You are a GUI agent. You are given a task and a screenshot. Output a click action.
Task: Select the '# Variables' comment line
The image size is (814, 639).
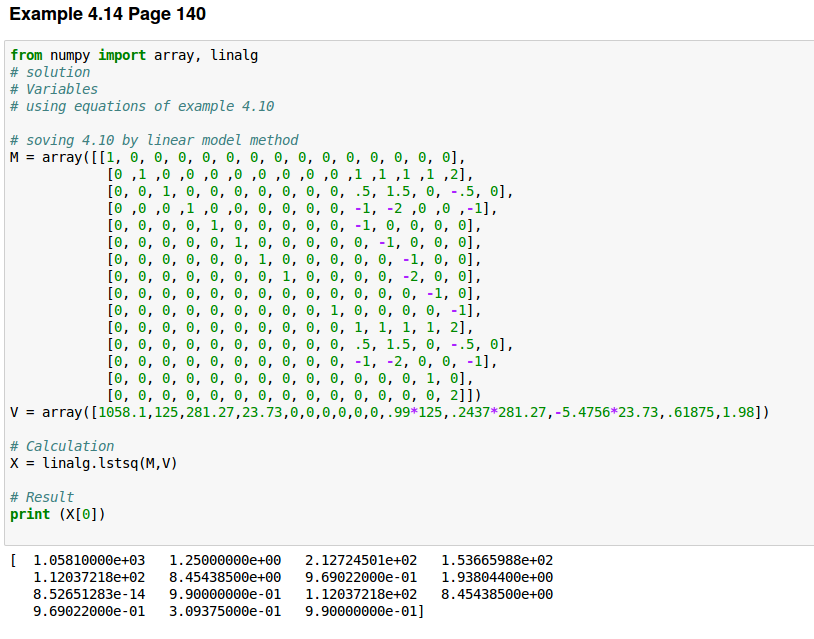click(54, 89)
